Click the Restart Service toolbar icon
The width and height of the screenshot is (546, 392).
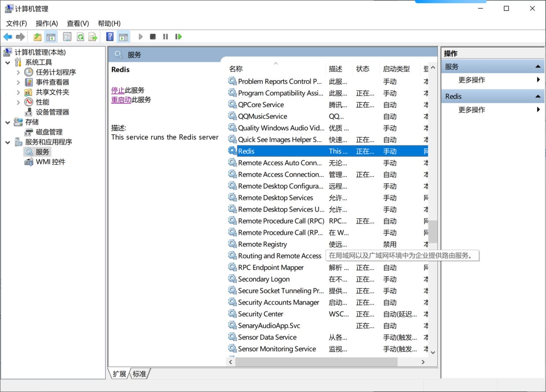(x=178, y=37)
